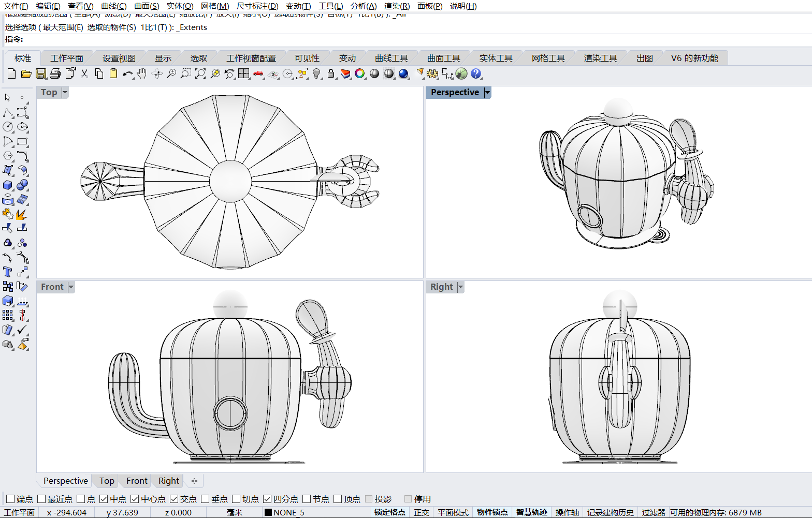Toggle 正交 ortho mode in status bar
The image size is (812, 518).
click(x=422, y=512)
